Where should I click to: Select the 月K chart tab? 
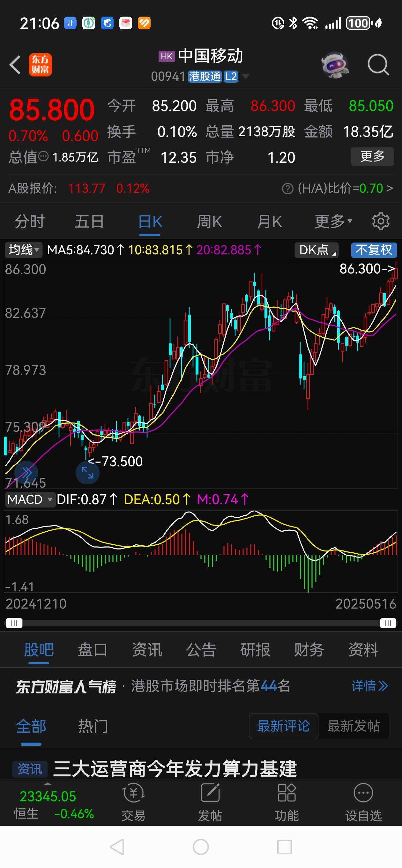tap(269, 221)
